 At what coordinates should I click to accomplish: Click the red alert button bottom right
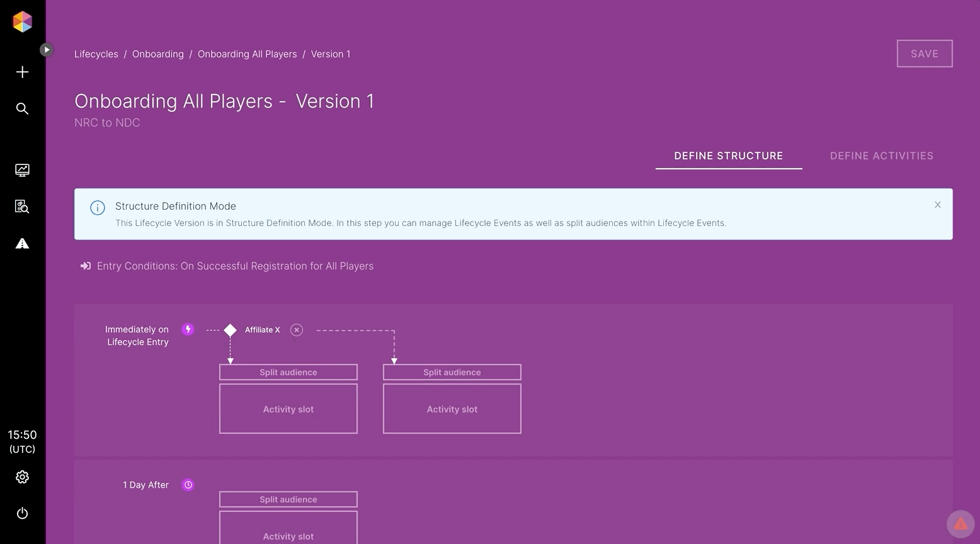[x=960, y=523]
